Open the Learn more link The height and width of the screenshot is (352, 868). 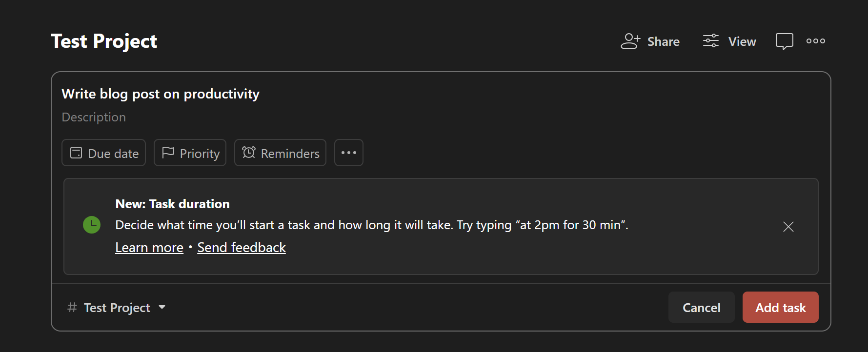[x=149, y=248]
